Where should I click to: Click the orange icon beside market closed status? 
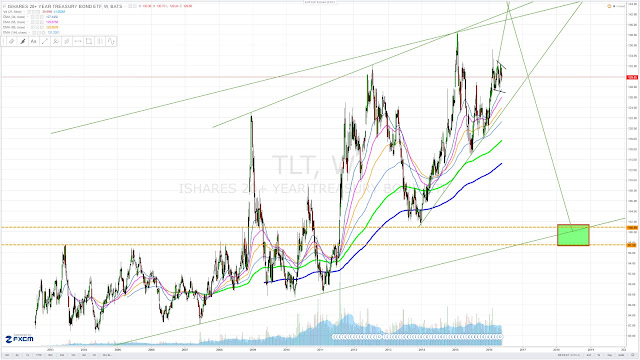pyautogui.click(x=609, y=6)
